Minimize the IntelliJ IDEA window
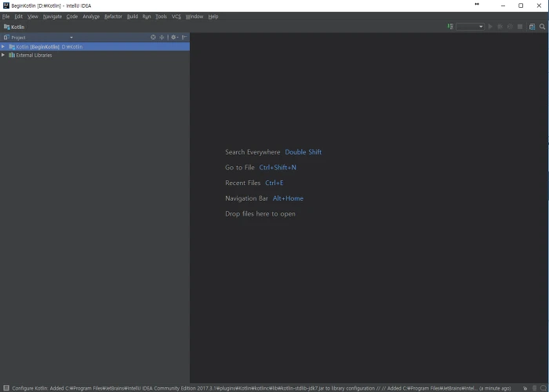Viewport: 549px width, 392px height. pyautogui.click(x=504, y=5)
